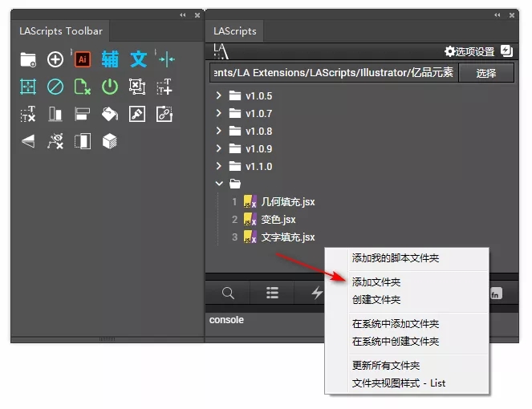Viewport: 532px width, 409px height.
Task: Collapse the open unnamed folder
Action: pos(218,184)
